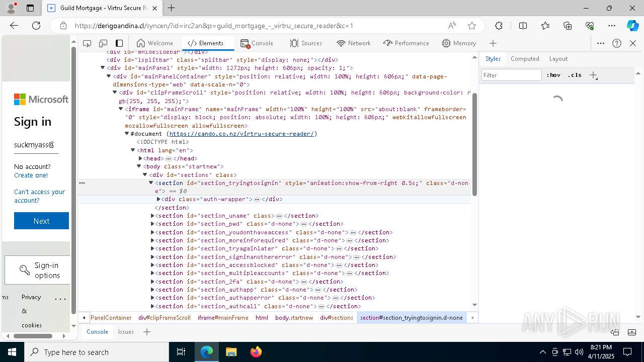Select the inspect element picker tool

tap(87, 43)
